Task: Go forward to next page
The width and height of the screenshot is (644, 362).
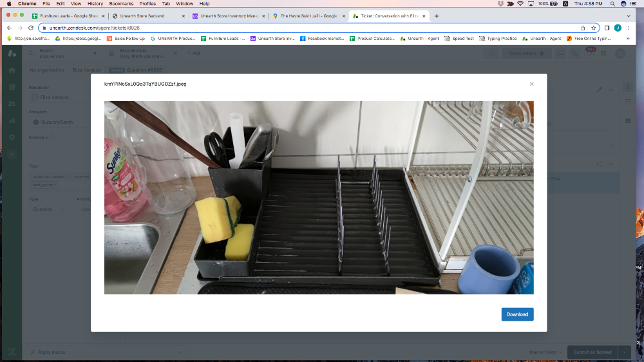Action: click(x=20, y=28)
